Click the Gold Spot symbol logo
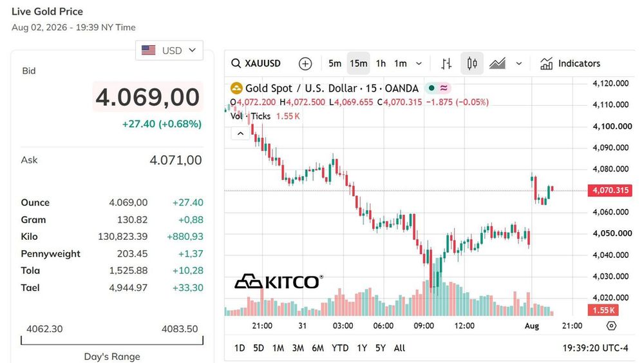644x363 pixels. coord(236,88)
